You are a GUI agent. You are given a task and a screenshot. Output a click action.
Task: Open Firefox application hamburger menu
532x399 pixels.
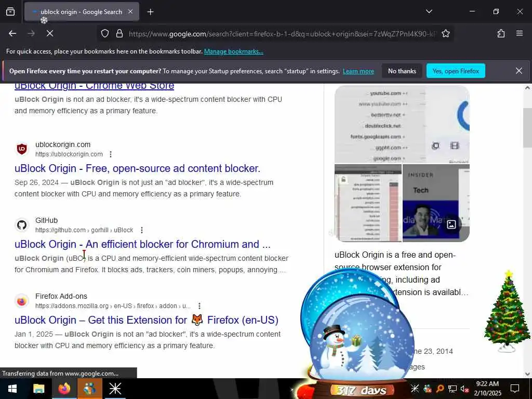click(520, 33)
